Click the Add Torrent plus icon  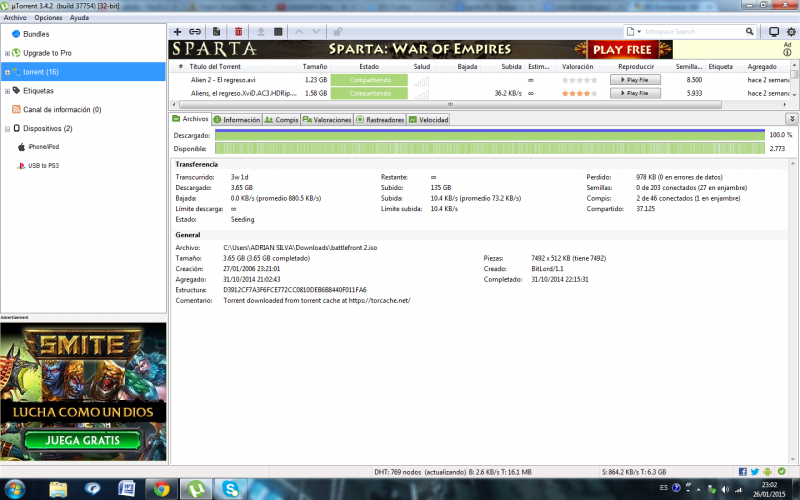coord(178,32)
